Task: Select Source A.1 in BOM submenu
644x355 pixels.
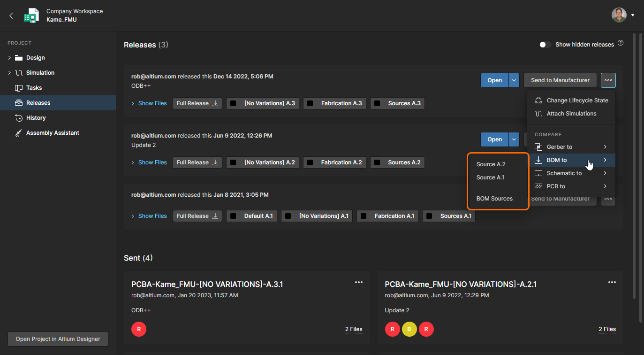Action: 498,177
